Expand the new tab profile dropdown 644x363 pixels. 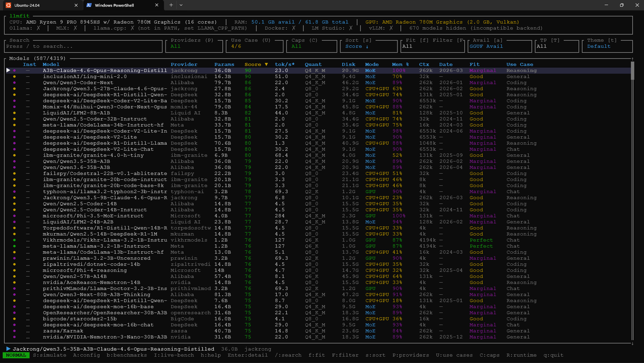pos(181,5)
